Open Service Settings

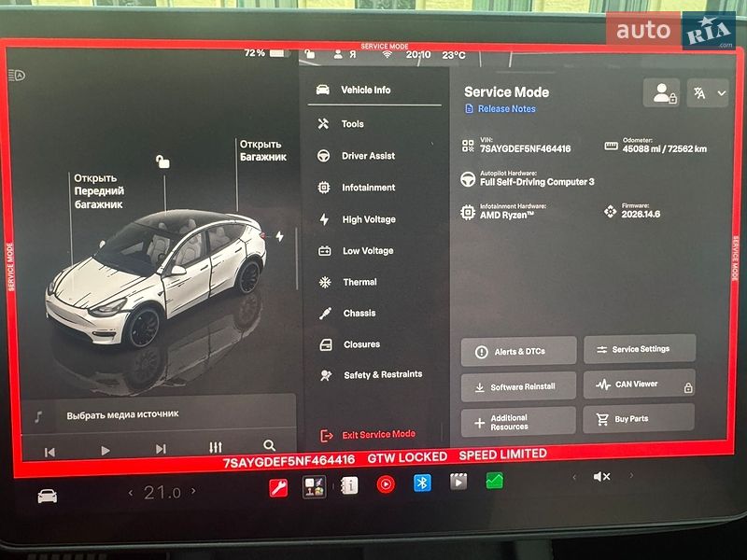pyautogui.click(x=640, y=349)
